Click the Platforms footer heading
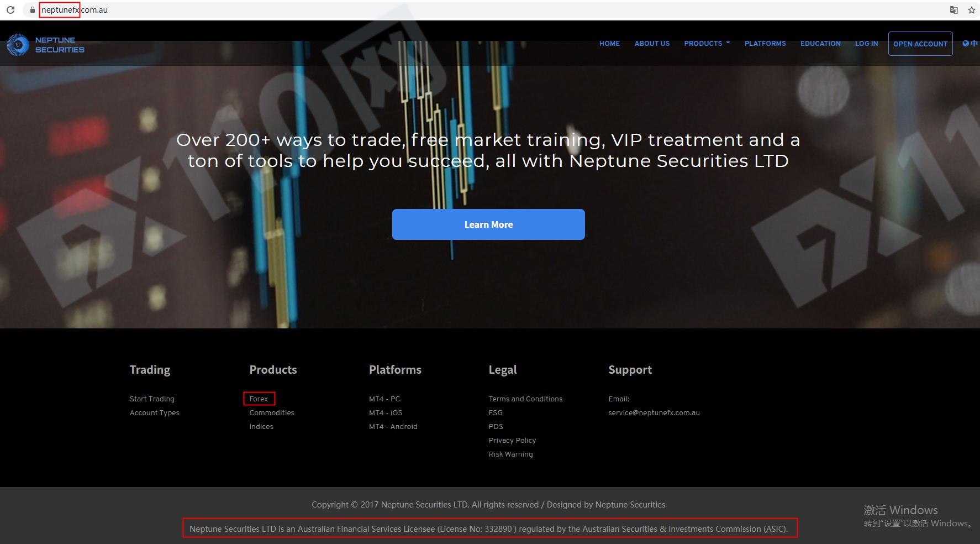The image size is (980, 544). [395, 369]
